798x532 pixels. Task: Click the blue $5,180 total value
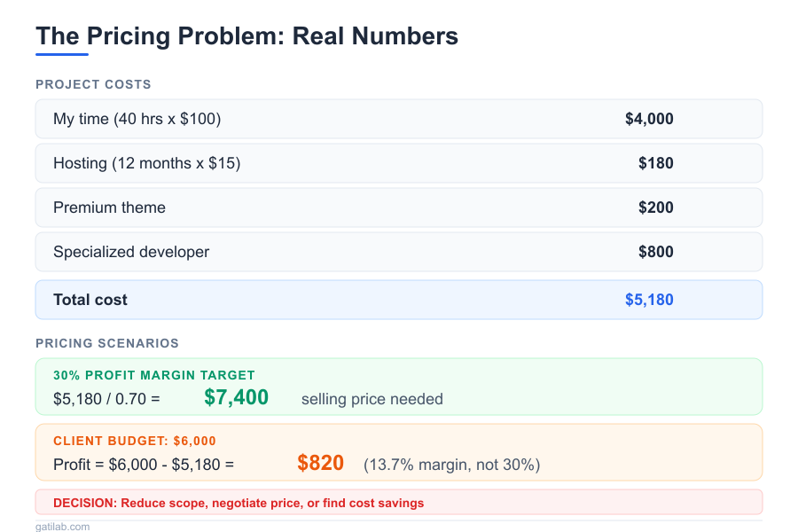pos(649,300)
